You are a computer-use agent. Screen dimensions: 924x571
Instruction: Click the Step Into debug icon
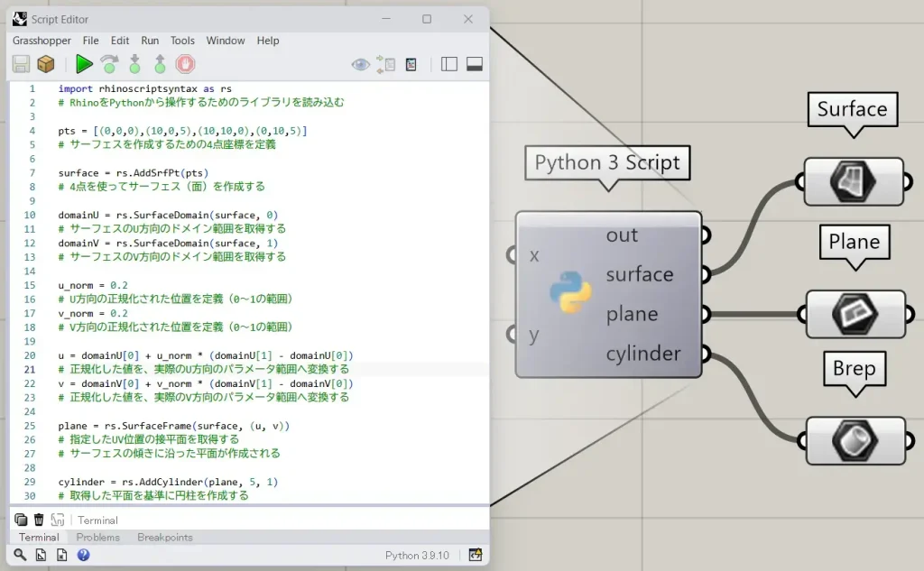pyautogui.click(x=135, y=64)
